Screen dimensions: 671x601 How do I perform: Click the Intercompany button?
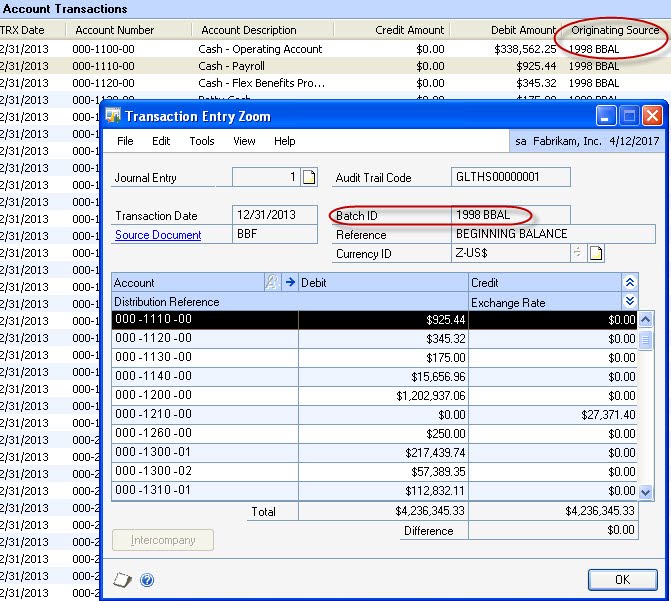[163, 540]
